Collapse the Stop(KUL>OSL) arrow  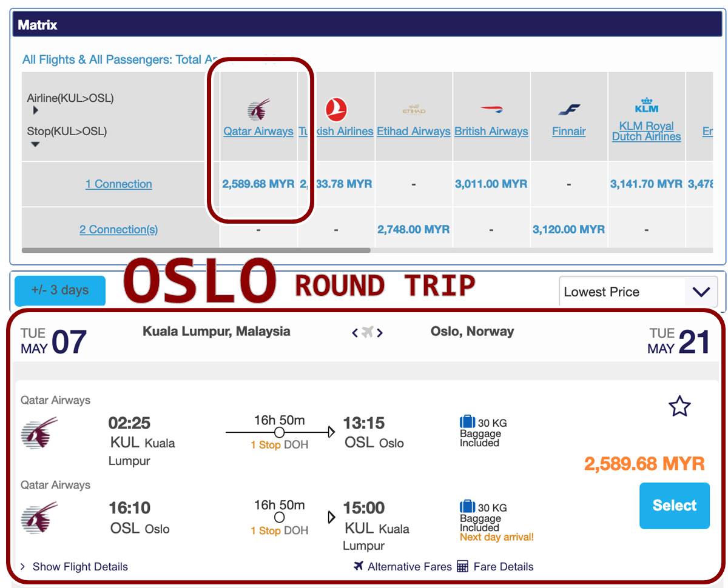(x=35, y=144)
